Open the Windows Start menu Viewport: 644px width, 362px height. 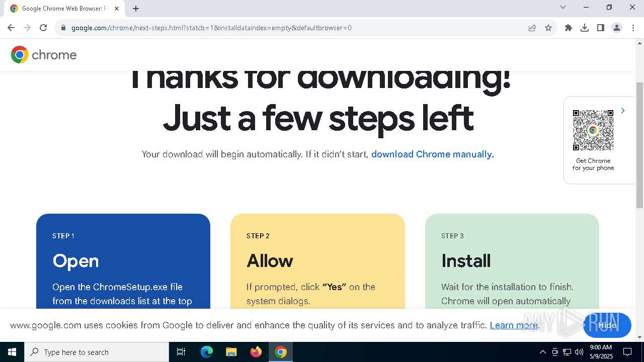(12, 352)
